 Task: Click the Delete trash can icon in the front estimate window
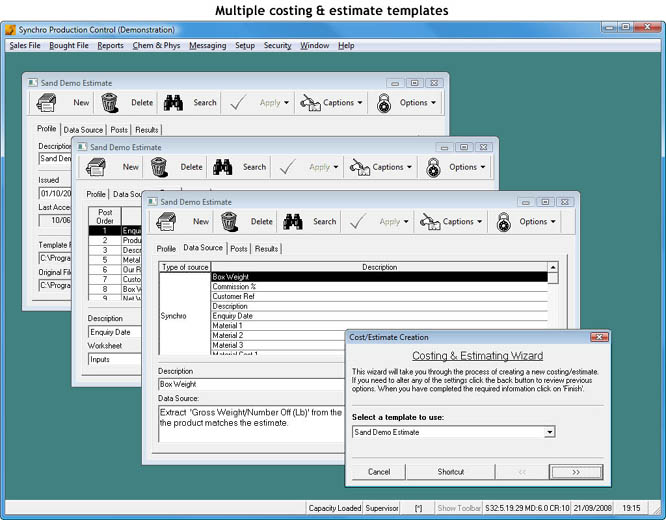pyautogui.click(x=229, y=222)
